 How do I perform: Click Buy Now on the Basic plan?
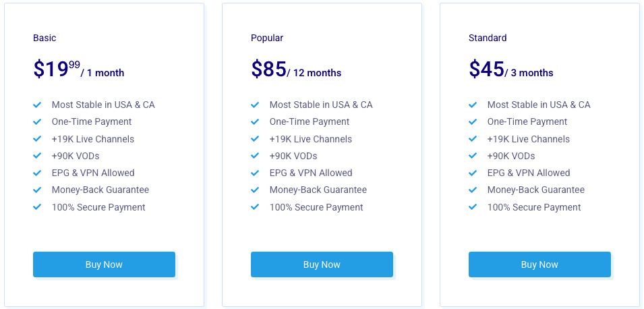tap(104, 264)
